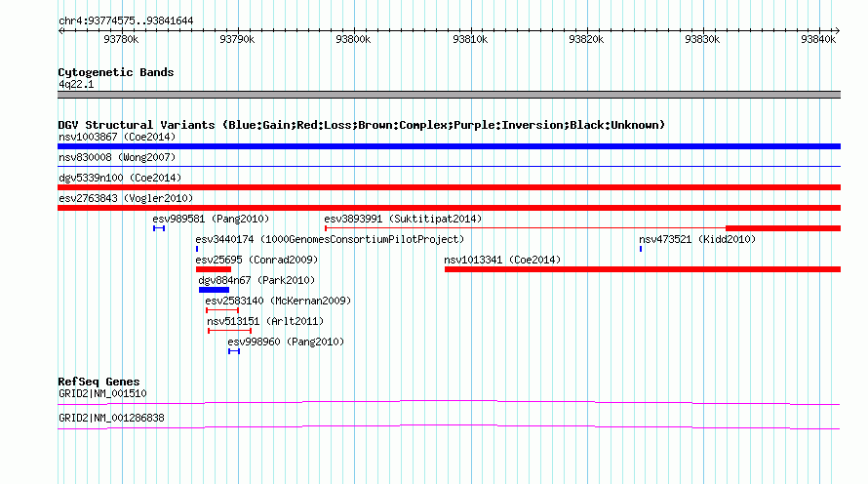The image size is (868, 484).
Task: Select variant label nsv473521 (Kidd2010)
Action: [x=697, y=239]
